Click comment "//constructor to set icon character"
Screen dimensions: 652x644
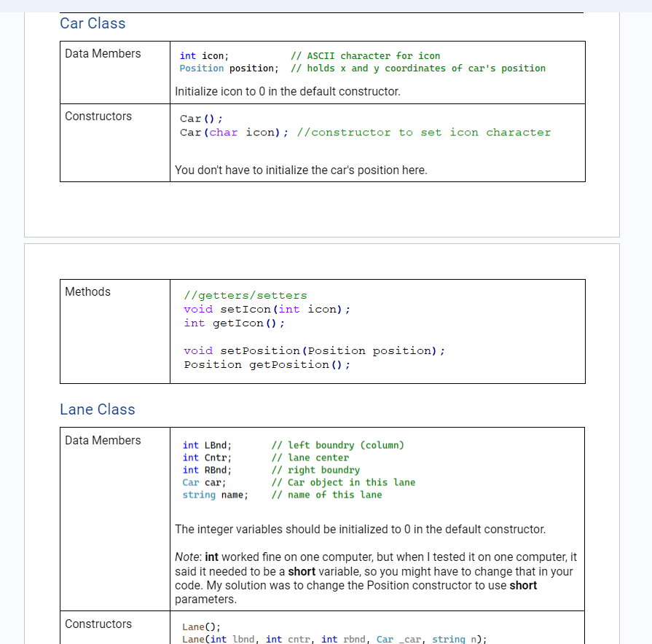[424, 132]
